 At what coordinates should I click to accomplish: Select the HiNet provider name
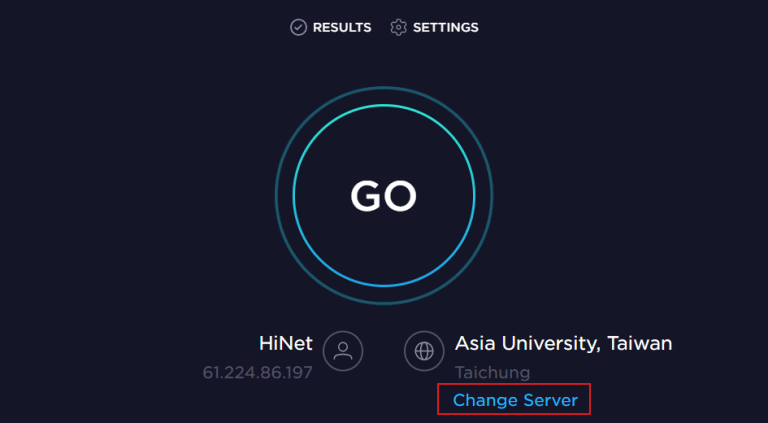click(x=286, y=343)
